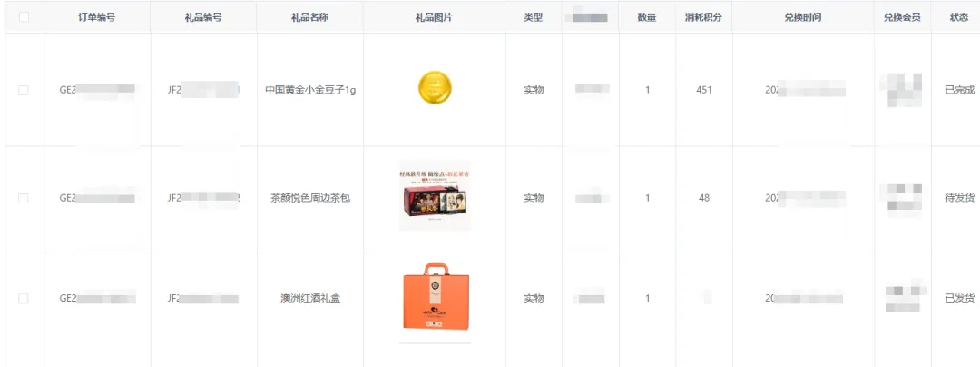Image resolution: width=980 pixels, height=367 pixels.
Task: Check the row for 中国黄金小金豆子1g
Action: point(24,90)
